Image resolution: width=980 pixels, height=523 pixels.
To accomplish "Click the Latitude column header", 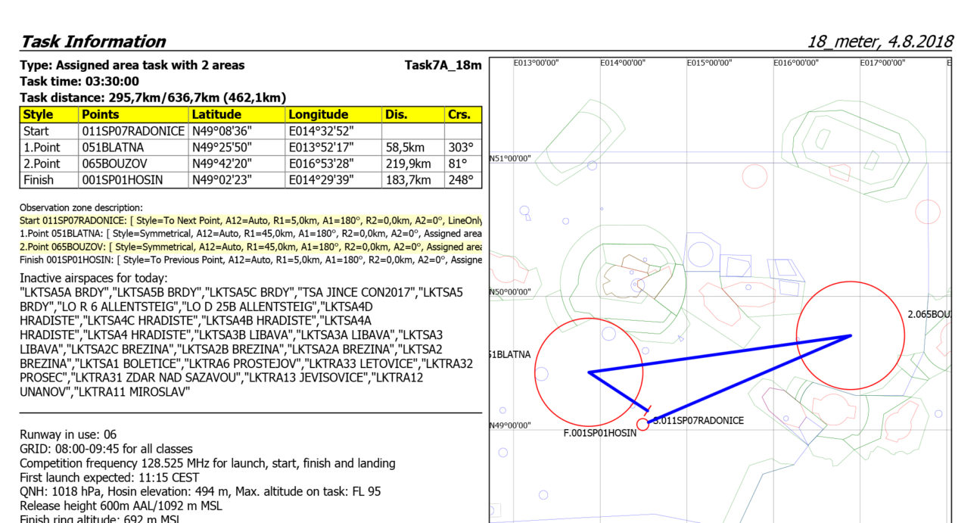I will (216, 115).
